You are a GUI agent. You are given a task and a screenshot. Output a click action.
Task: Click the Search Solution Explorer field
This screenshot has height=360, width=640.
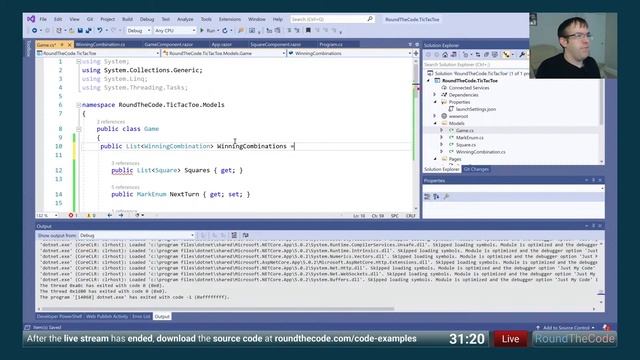pos(476,64)
